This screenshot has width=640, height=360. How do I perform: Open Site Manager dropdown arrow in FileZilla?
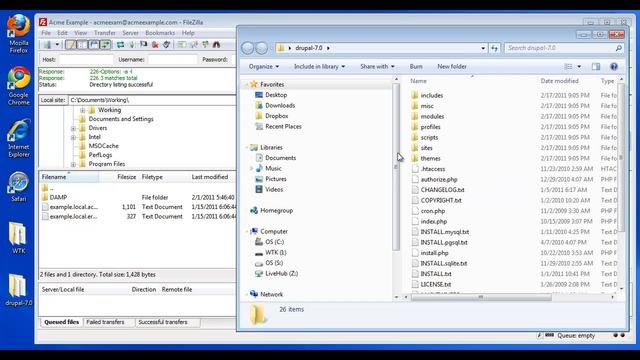[57, 44]
